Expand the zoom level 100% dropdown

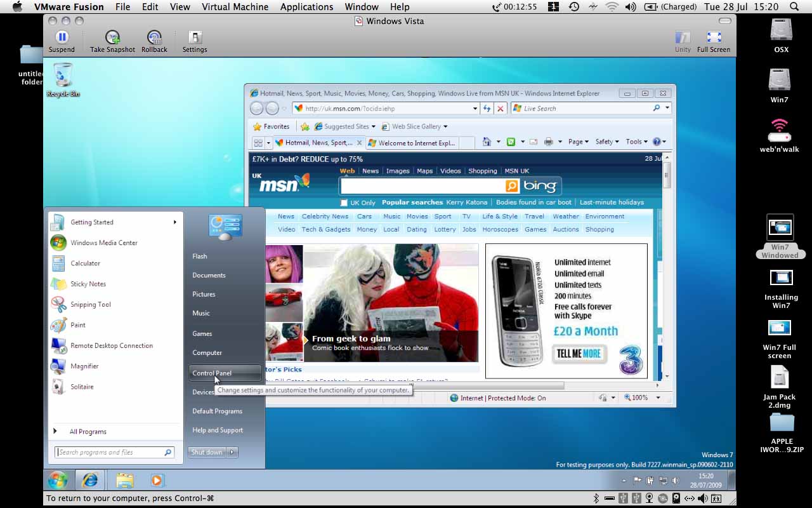coord(658,398)
